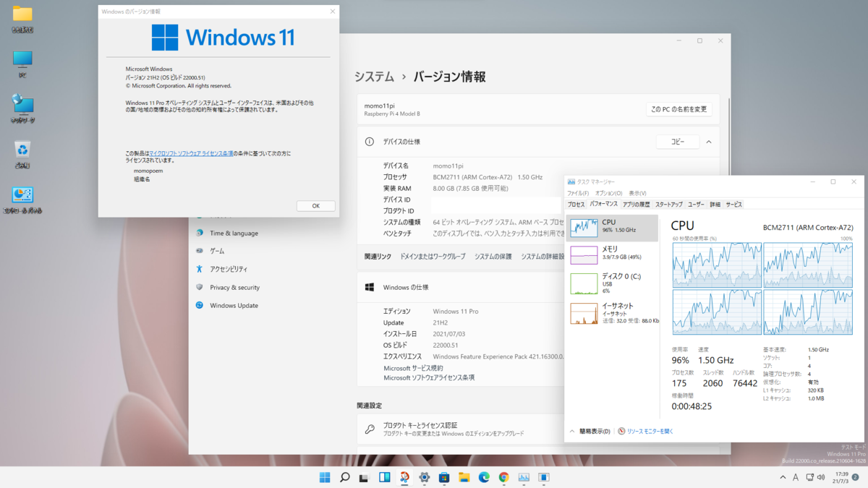Click the Windows logo beside Windows の仕様
The width and height of the screenshot is (868, 488).
click(x=370, y=287)
